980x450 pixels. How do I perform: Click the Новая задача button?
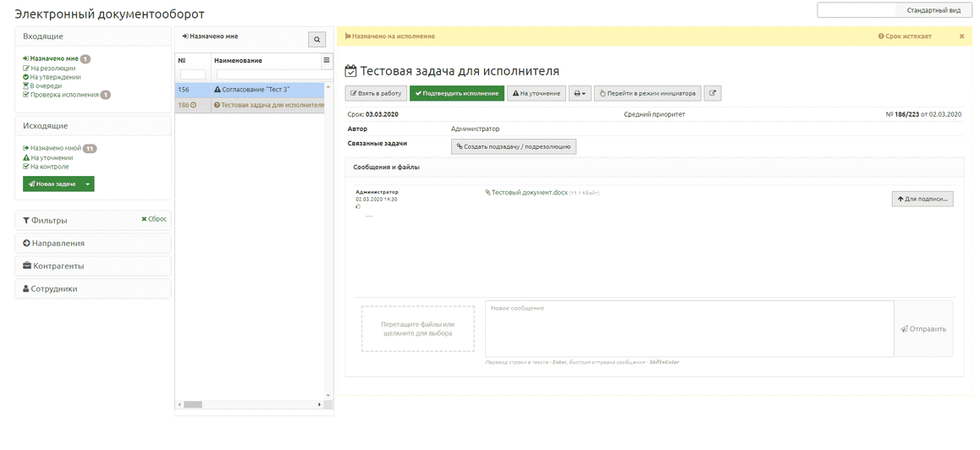52,184
